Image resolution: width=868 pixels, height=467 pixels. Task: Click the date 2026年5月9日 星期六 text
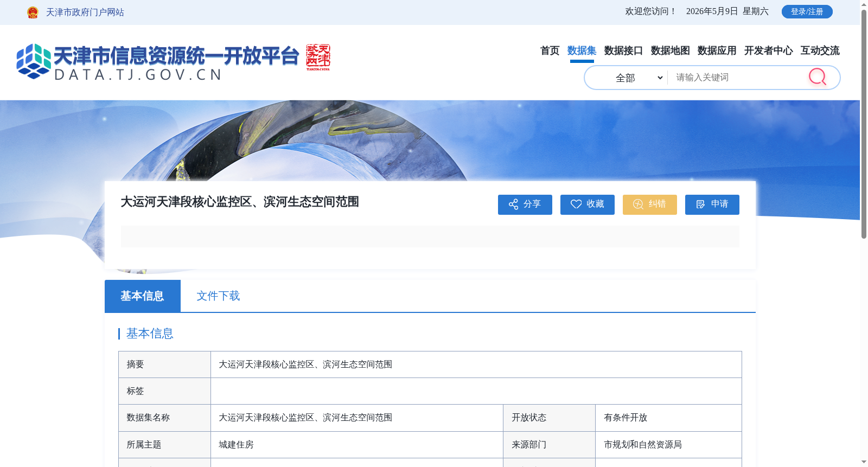tap(727, 11)
